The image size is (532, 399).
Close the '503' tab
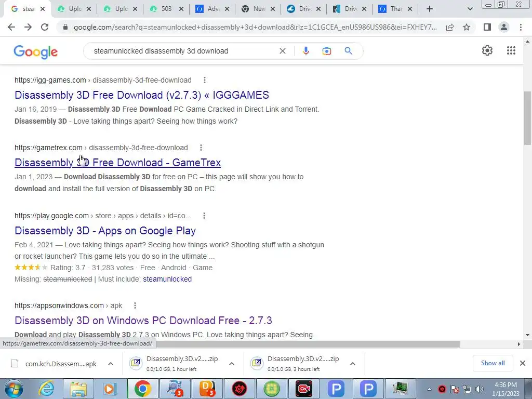(181, 9)
